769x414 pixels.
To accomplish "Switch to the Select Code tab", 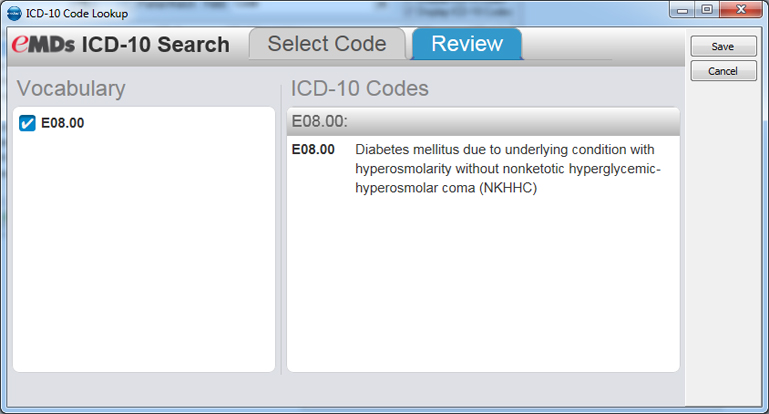I will point(326,44).
